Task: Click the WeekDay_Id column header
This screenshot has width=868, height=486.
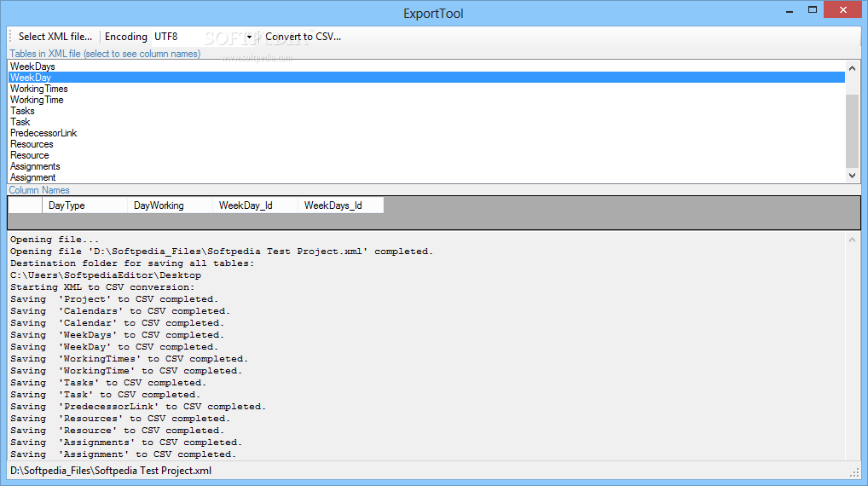Action: [x=255, y=205]
